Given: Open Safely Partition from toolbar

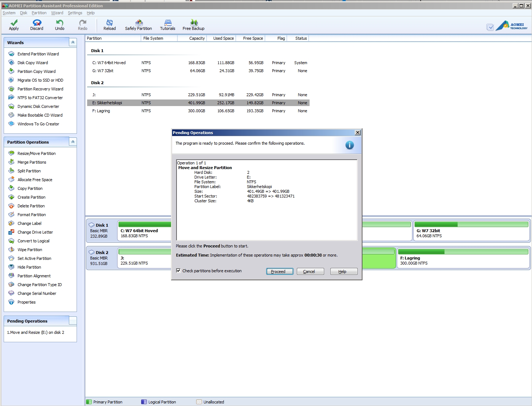Looking at the screenshot, I should (x=138, y=25).
